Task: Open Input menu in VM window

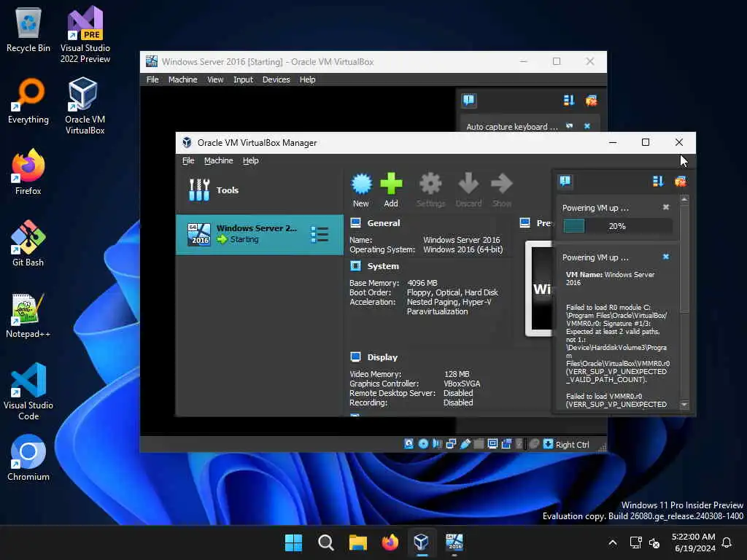Action: 243,79
